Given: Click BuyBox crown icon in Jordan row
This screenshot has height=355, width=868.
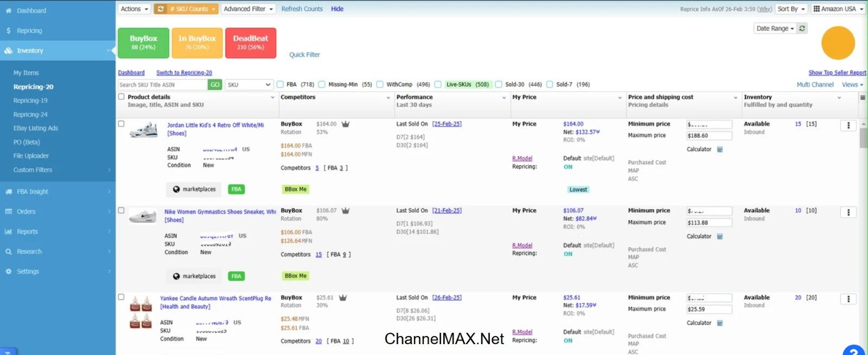Looking at the screenshot, I should click(346, 124).
